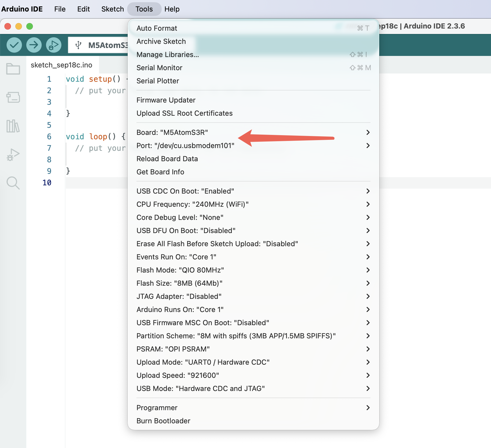Open the Library Manager books icon

click(x=13, y=126)
